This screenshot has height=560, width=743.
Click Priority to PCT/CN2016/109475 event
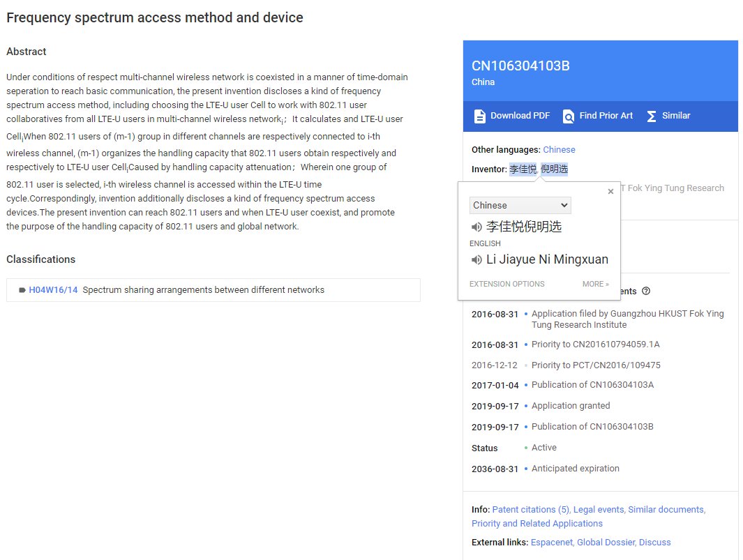pos(596,365)
